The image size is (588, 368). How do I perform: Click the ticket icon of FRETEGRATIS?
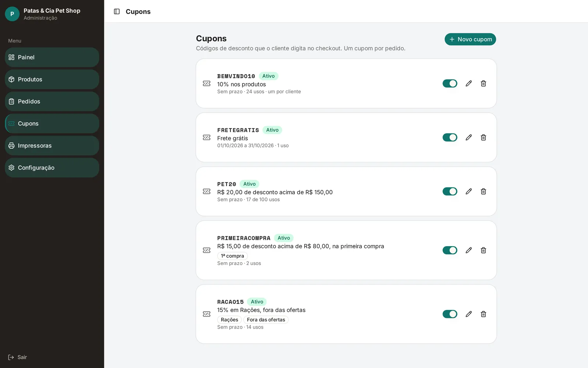point(207,137)
